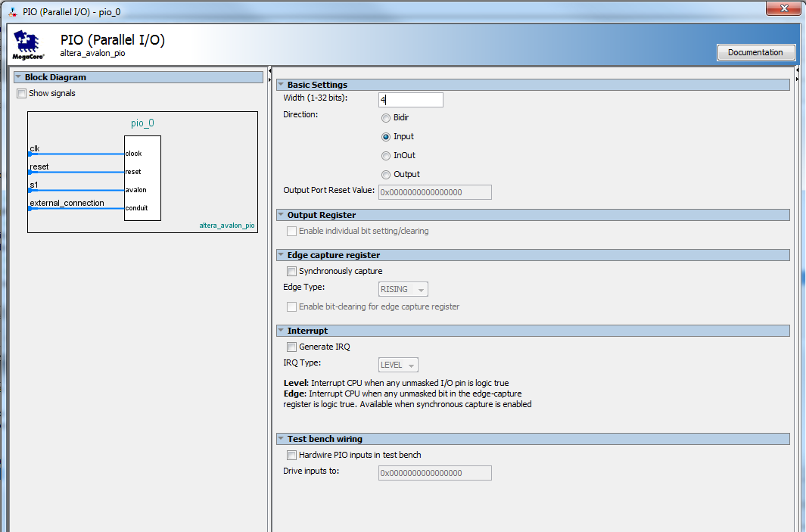The width and height of the screenshot is (806, 532).
Task: Click the conduit port in the block
Action: tap(137, 208)
